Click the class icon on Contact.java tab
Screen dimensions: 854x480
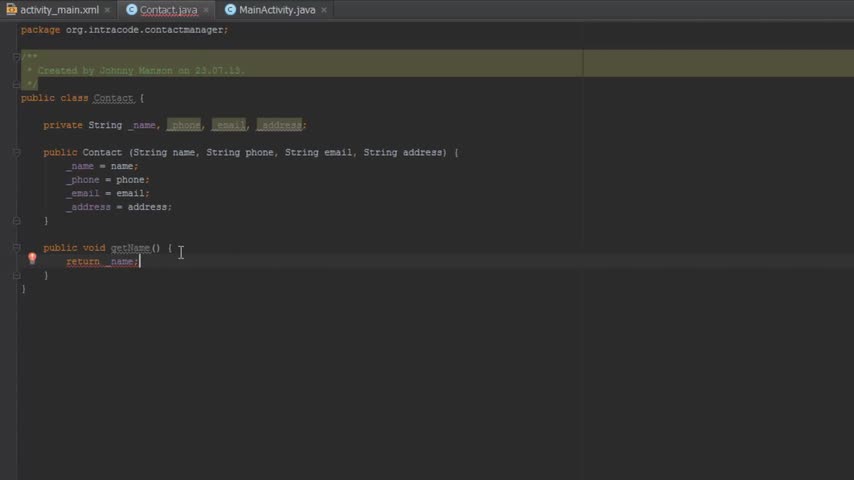click(131, 10)
